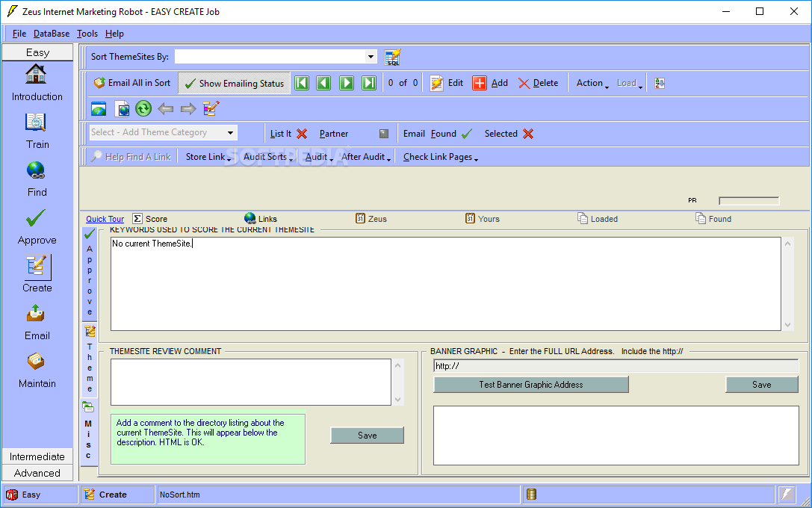Click the lightning icon in status bar corner
812x508 pixels.
tap(787, 495)
